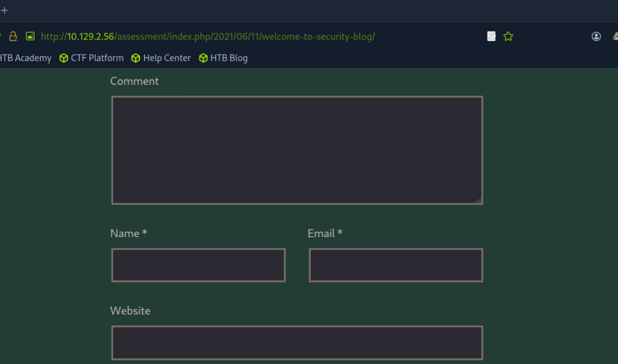
Task: Click the HTB Blog bookmark cube icon
Action: coord(203,58)
